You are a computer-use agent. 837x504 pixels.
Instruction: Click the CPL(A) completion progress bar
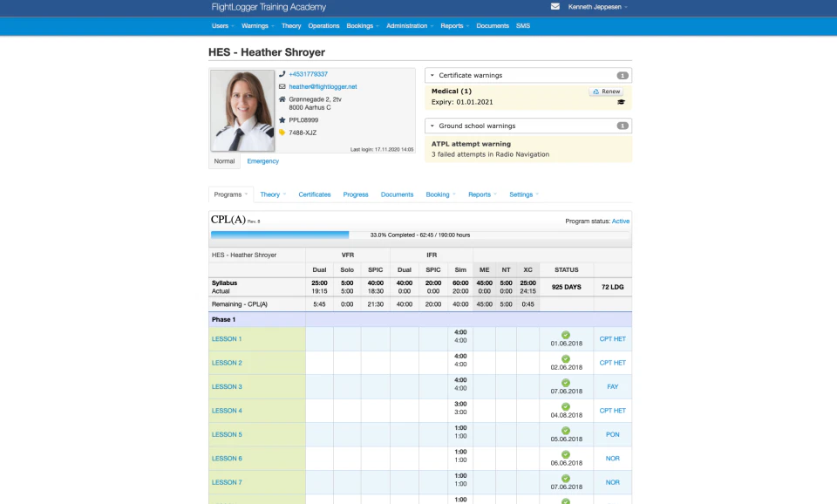[279, 235]
